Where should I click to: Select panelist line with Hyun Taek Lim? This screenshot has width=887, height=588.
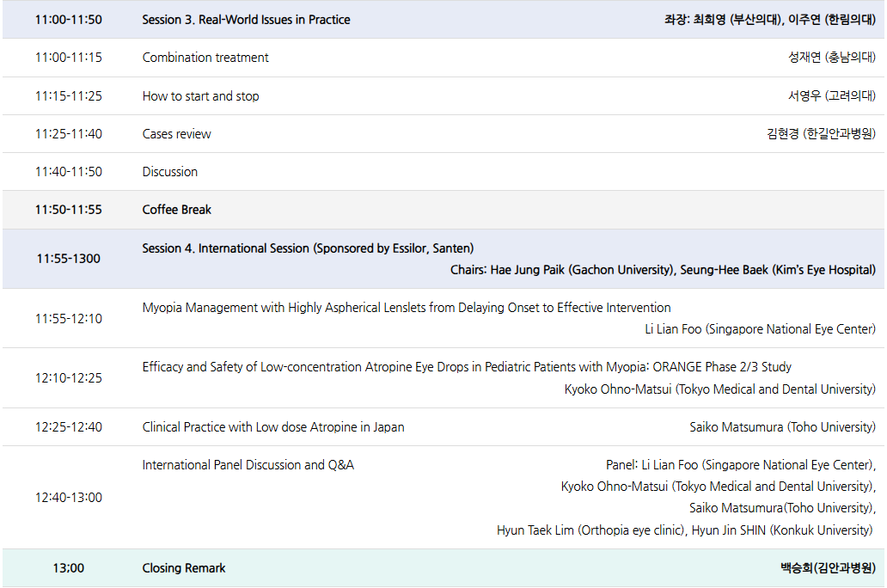point(684,530)
